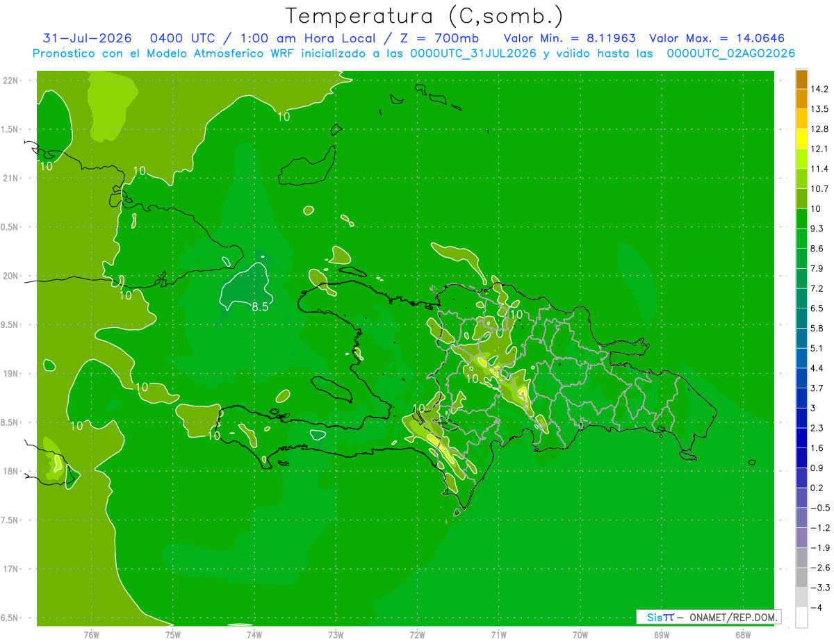Click 'Valor Min. = 8.11963' text
Image resolution: width=834 pixels, height=644 pixels.
[x=569, y=38]
